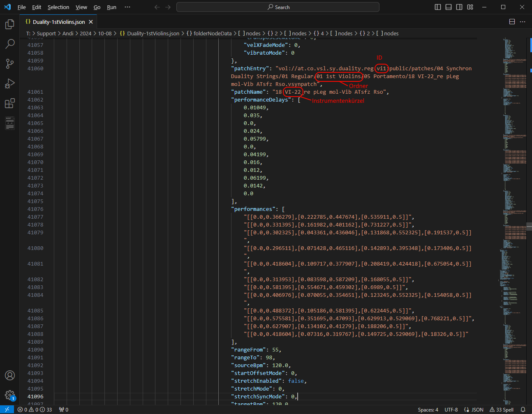Click the value 0.06199
The image size is (532, 414).
pyautogui.click(x=255, y=178)
